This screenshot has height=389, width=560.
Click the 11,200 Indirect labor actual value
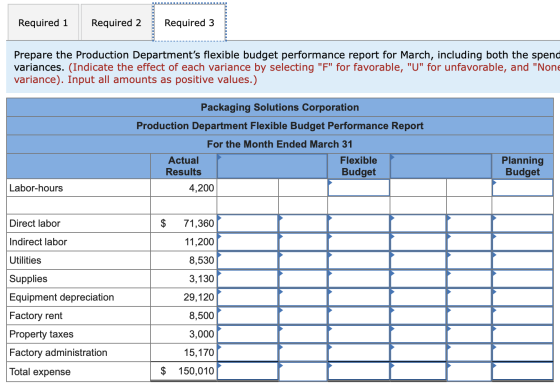coord(199,242)
